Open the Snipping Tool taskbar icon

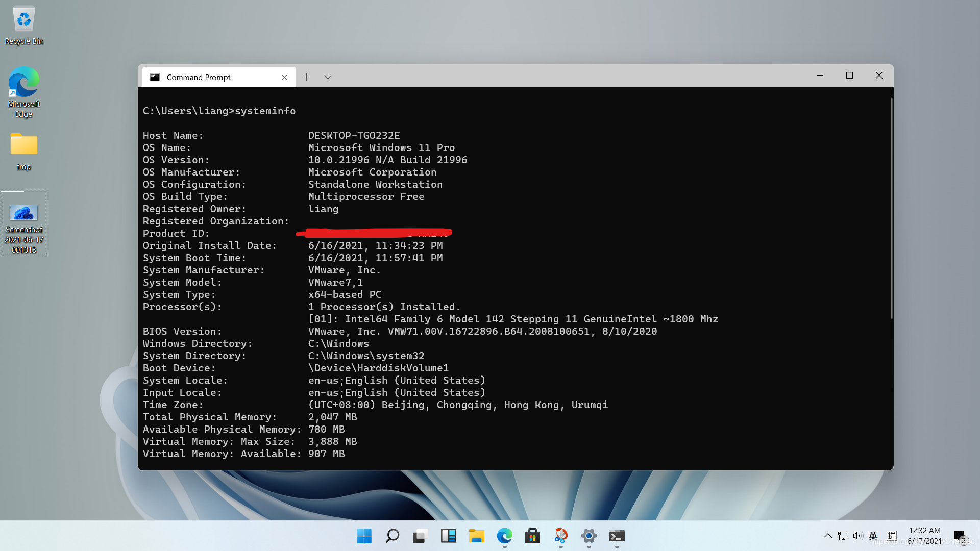click(x=560, y=536)
